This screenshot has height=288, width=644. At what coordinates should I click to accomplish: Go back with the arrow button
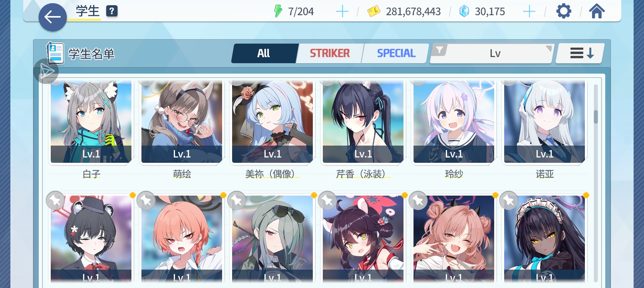point(52,17)
